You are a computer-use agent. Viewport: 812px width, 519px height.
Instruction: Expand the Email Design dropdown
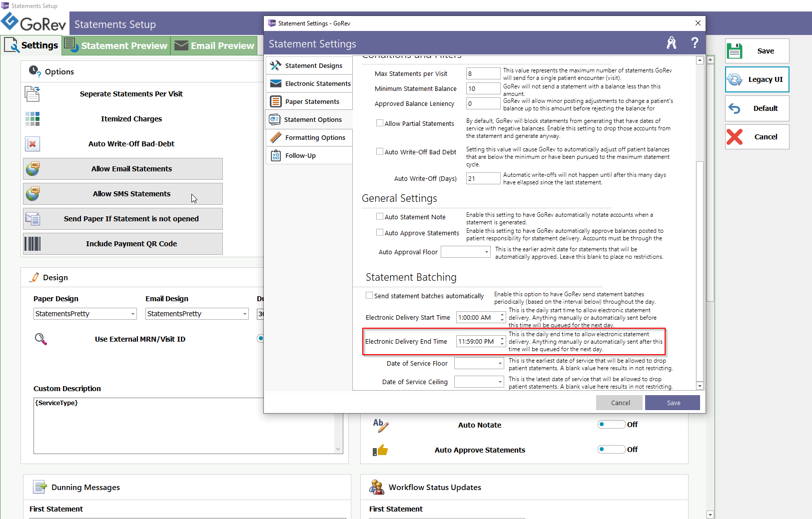pos(245,314)
